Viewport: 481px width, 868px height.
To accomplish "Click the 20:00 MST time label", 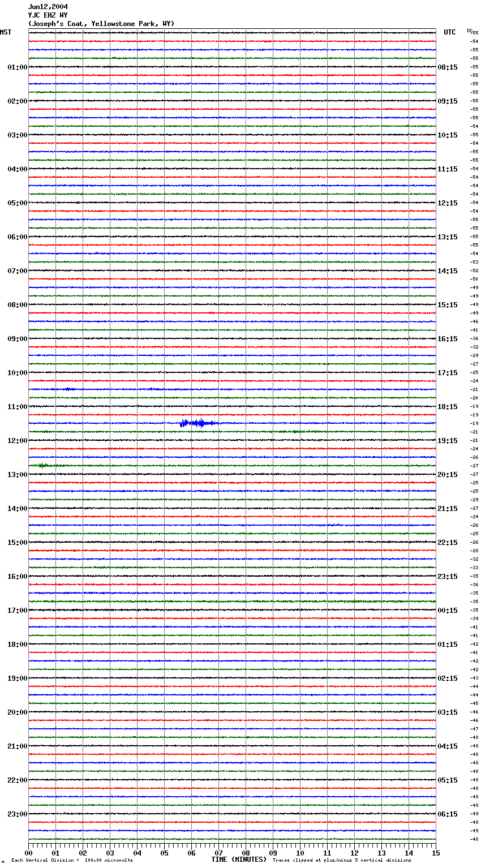I will tap(18, 712).
